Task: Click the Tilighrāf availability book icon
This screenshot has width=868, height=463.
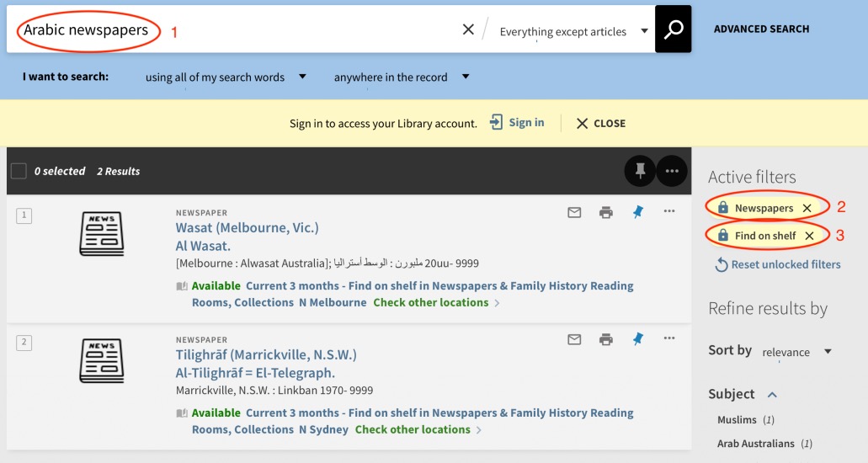Action: [182, 413]
